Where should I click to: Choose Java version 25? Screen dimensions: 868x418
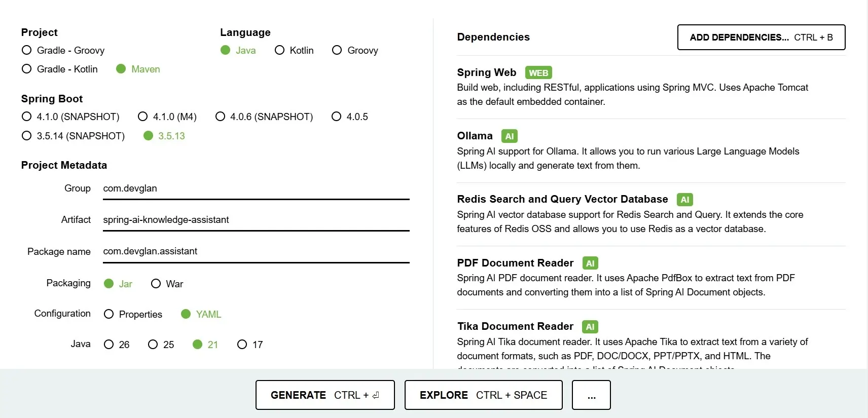[153, 345]
